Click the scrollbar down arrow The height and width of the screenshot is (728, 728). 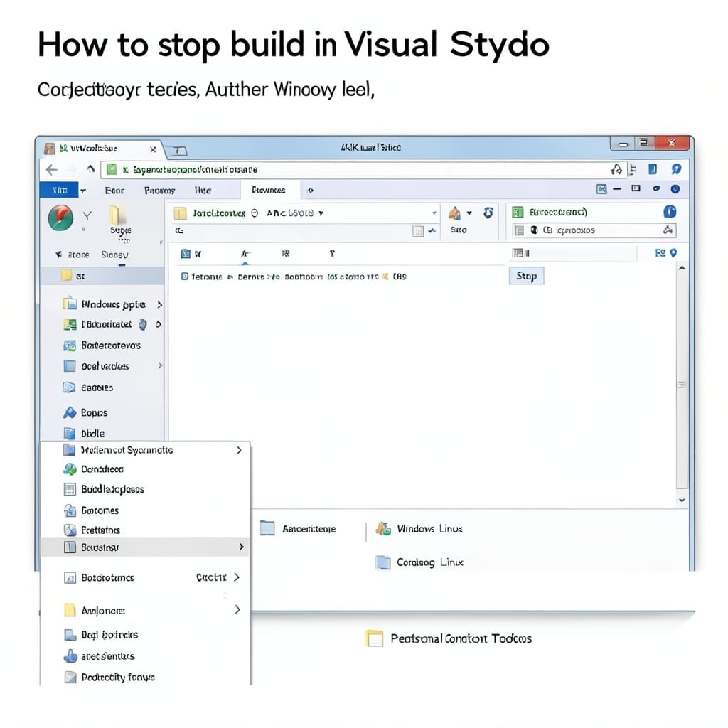682,500
